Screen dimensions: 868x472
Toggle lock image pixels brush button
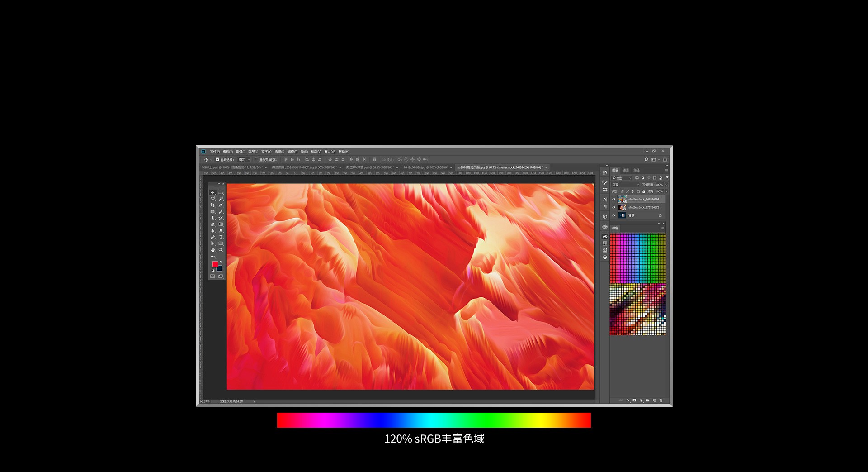coord(627,191)
